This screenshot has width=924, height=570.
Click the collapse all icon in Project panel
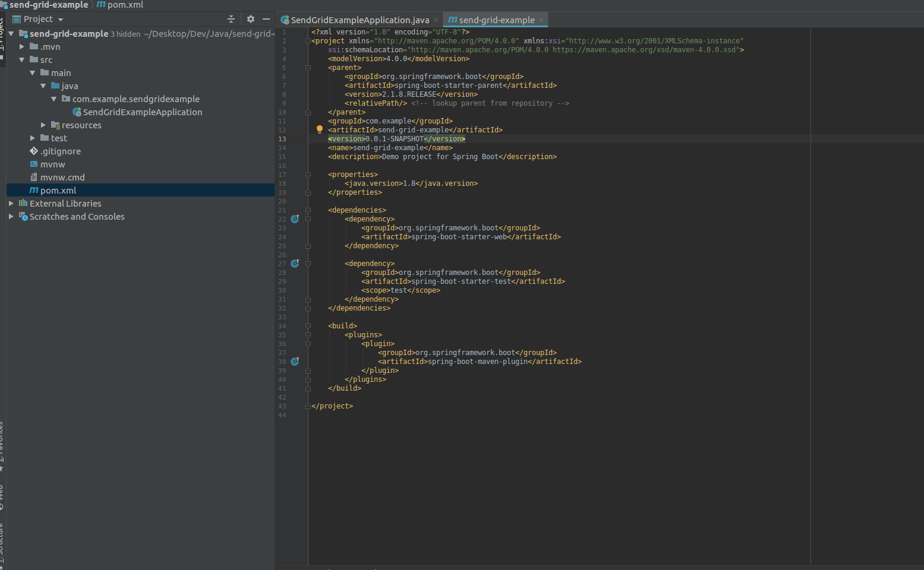click(x=231, y=19)
